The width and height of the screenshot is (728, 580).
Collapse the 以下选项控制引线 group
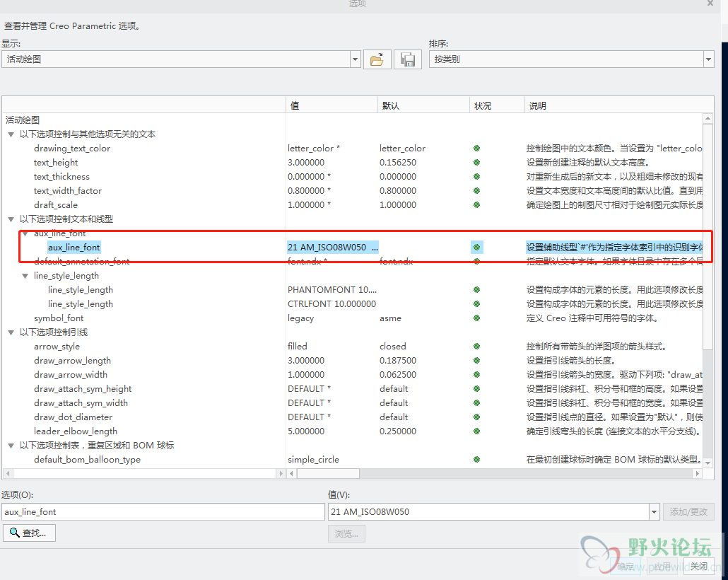click(11, 332)
